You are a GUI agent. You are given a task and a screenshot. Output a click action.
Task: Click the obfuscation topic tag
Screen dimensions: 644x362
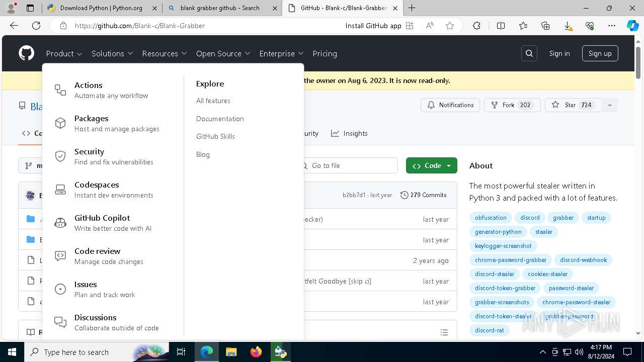pyautogui.click(x=491, y=218)
